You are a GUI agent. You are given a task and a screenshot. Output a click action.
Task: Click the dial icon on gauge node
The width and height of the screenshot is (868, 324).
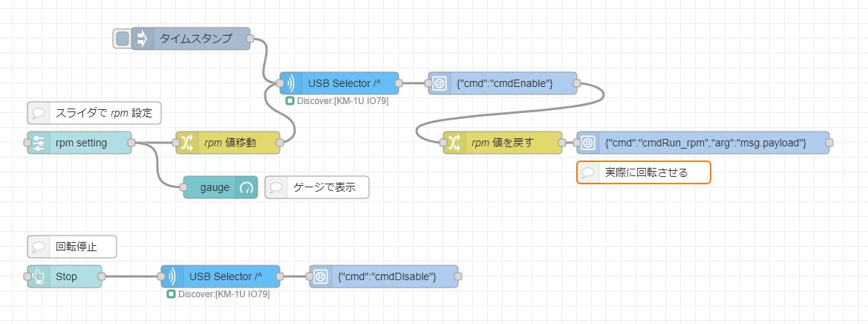point(247,188)
